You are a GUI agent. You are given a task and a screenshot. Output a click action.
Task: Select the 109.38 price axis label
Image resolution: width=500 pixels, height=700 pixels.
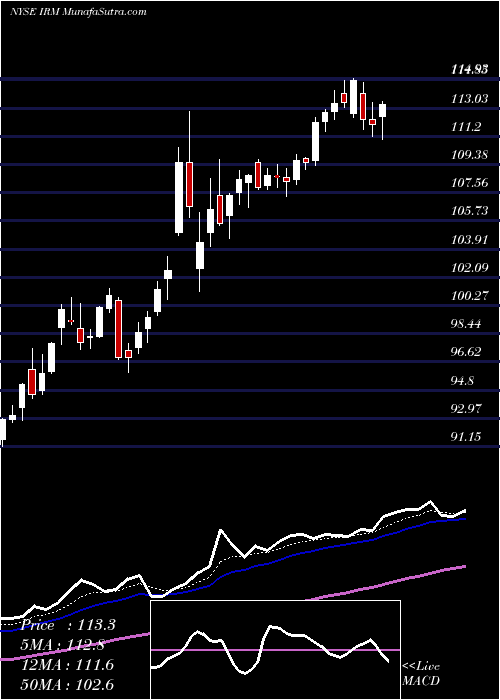[x=469, y=155]
